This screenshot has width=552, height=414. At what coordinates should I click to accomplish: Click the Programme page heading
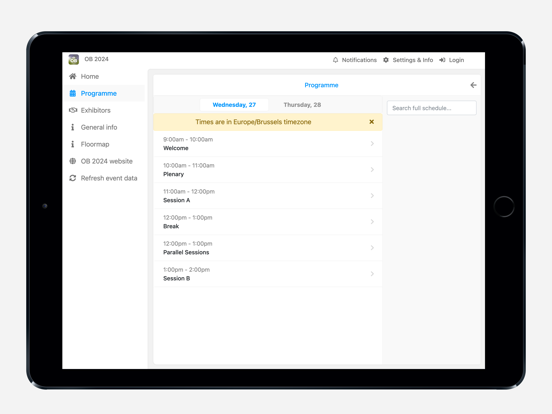pyautogui.click(x=321, y=85)
